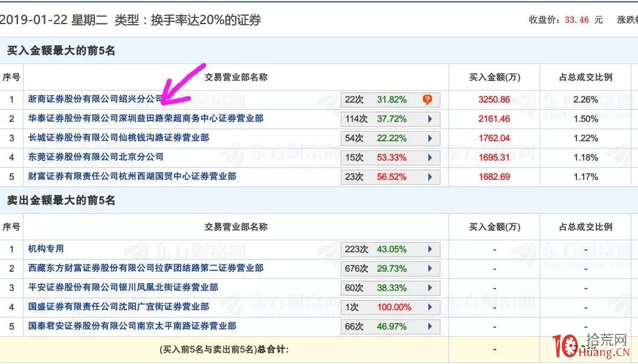Screen dimensions: 638x364
Task: Click the 60次 listing count
Action: [x=354, y=288]
